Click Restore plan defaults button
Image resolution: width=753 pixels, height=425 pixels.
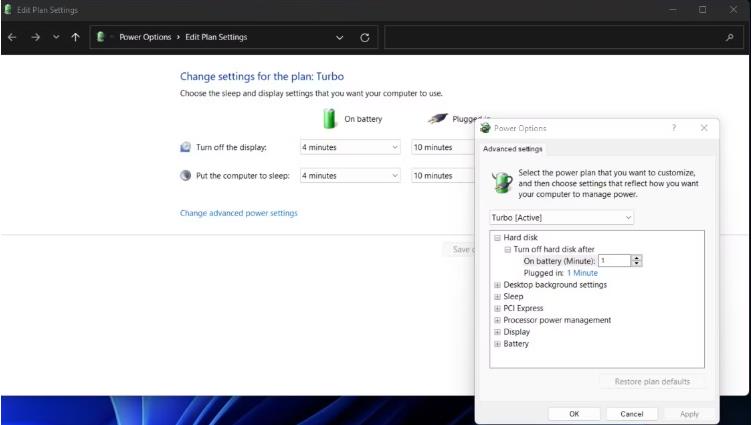point(652,382)
